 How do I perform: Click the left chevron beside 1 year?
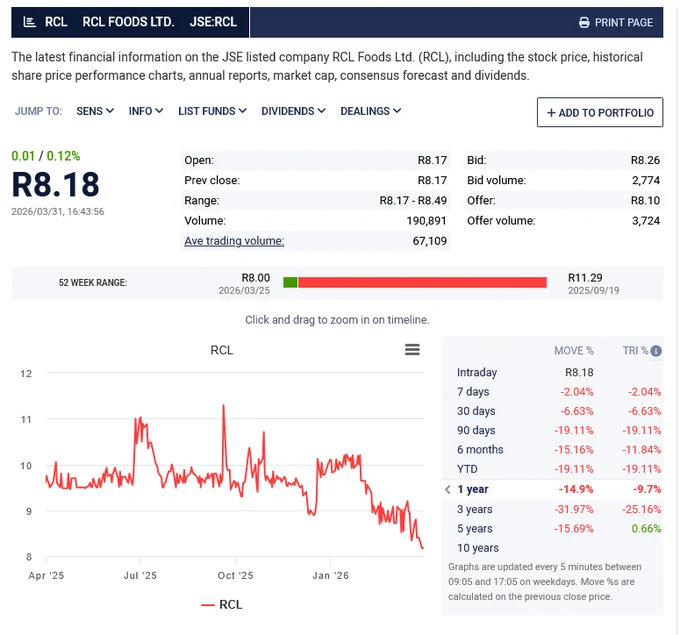pyautogui.click(x=448, y=489)
